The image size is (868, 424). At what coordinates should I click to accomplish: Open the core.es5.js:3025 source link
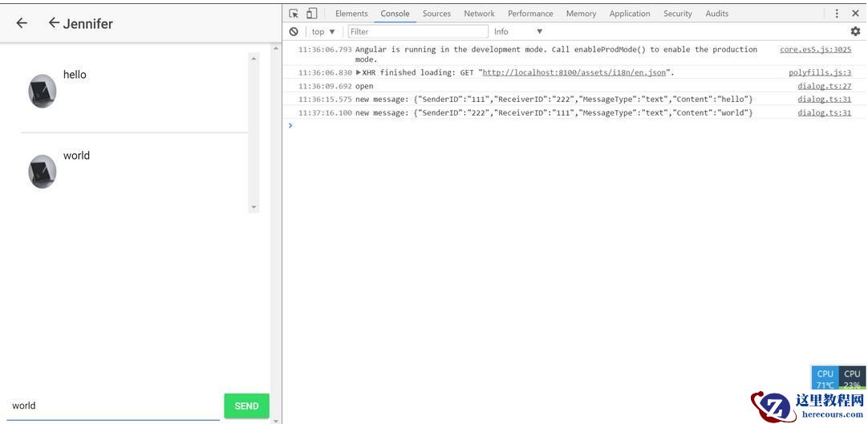(815, 49)
